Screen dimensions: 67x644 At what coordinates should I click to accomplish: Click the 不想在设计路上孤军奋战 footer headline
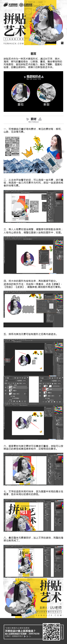20,631
